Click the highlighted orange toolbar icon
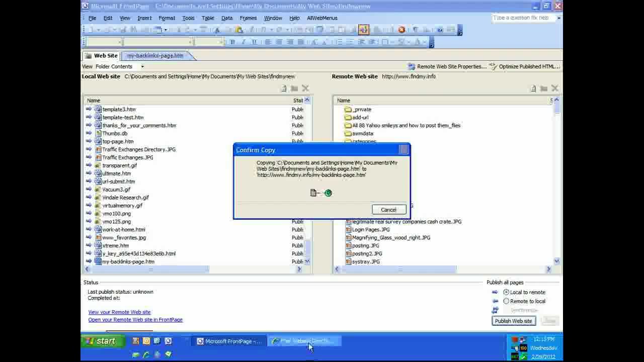The height and width of the screenshot is (362, 644). click(x=363, y=30)
